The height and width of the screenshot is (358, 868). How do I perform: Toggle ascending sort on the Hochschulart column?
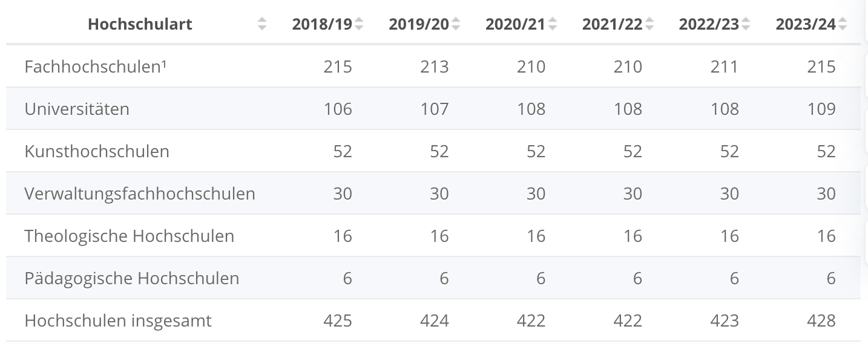click(x=262, y=21)
